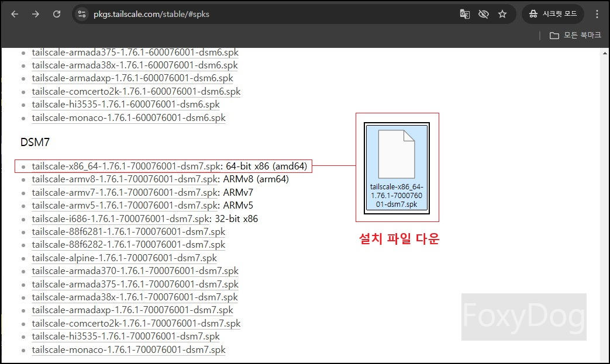Select the "64-bit x86 (amd64)" description text
The width and height of the screenshot is (610, 364).
(267, 166)
